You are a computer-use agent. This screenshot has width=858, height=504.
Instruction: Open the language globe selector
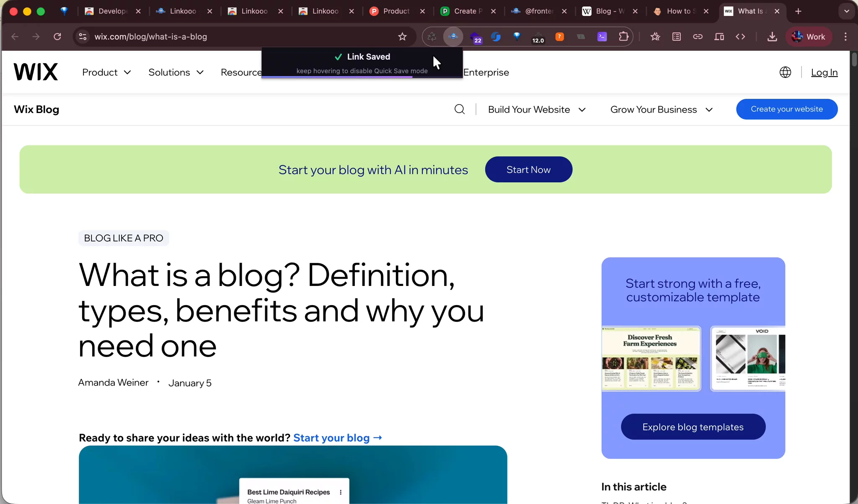click(x=785, y=72)
